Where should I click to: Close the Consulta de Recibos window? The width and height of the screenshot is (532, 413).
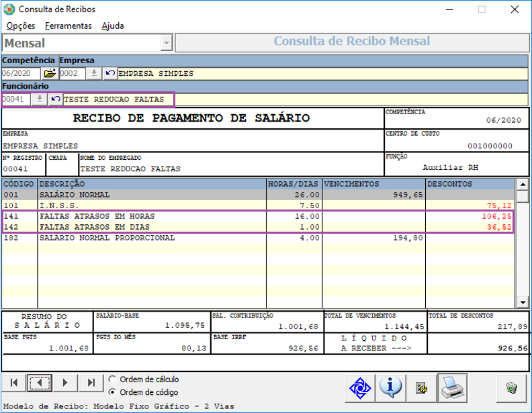click(x=515, y=9)
